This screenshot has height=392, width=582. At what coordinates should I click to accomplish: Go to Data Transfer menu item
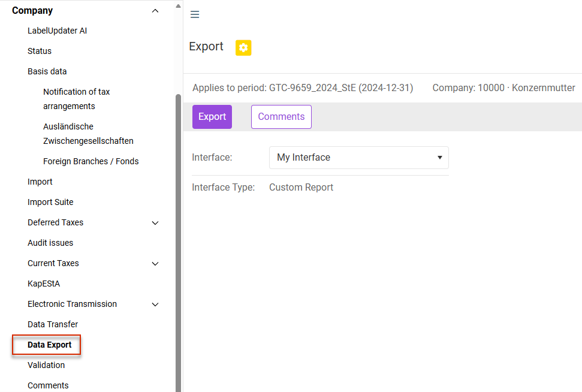click(53, 324)
